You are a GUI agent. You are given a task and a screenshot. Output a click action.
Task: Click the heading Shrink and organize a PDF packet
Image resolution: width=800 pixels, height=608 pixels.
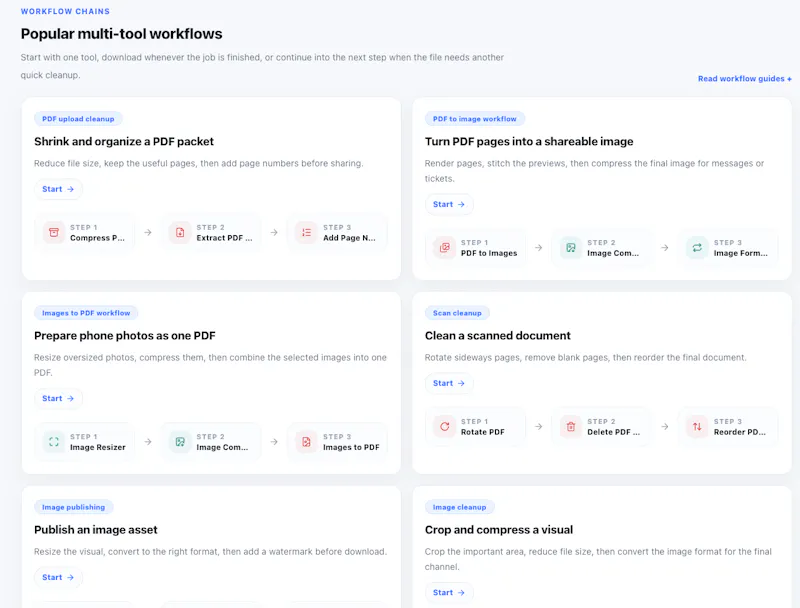coord(124,141)
